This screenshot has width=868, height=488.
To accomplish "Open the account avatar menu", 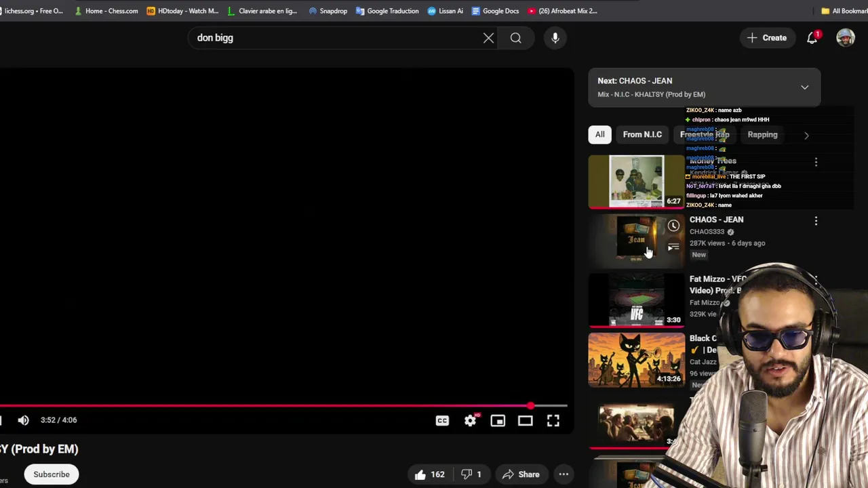I will [x=846, y=38].
